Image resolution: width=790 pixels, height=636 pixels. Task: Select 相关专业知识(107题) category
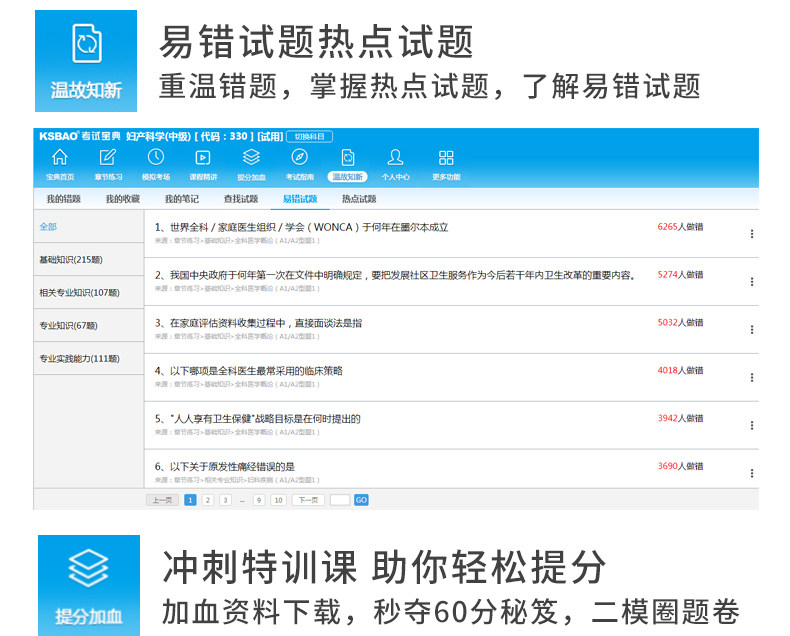(89, 293)
